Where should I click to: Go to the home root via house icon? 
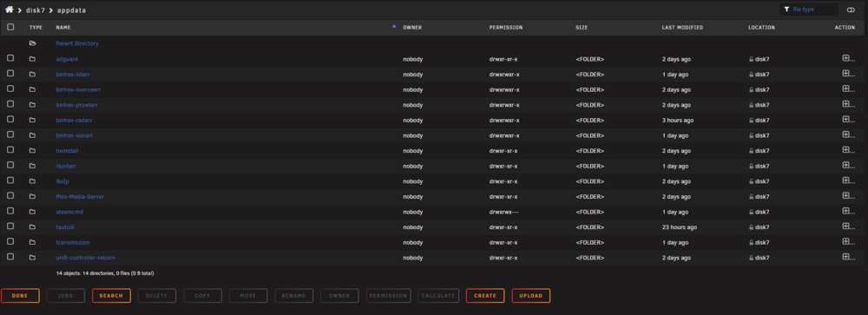[x=9, y=10]
